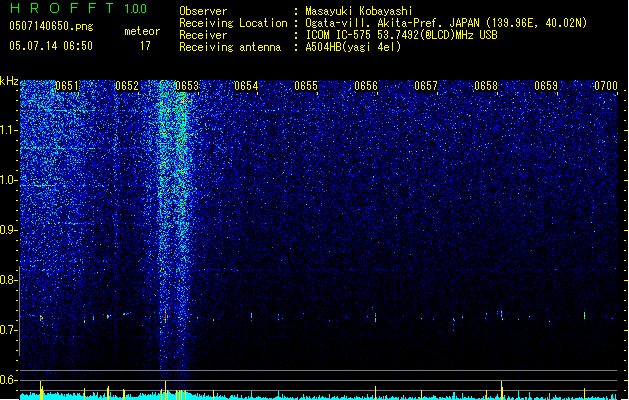The width and height of the screenshot is (629, 400).
Task: Click the date stamp 05.07.14 06:50
Action: tap(51, 46)
